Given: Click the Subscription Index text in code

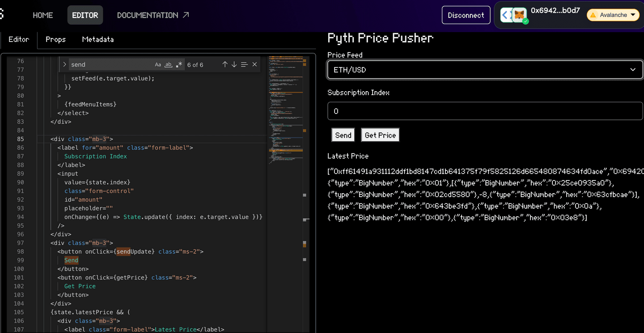Looking at the screenshot, I should coord(96,156).
